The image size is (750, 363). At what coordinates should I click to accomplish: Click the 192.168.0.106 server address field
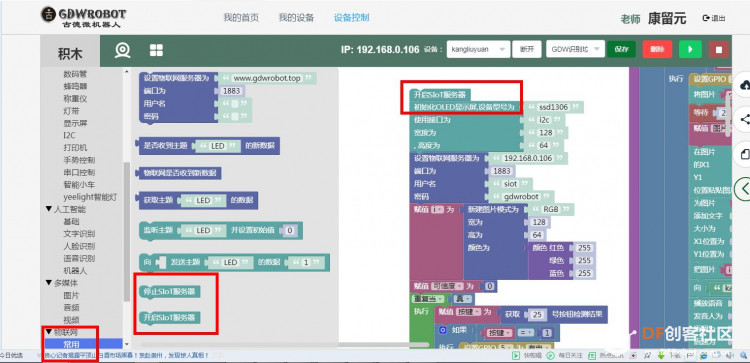point(528,158)
